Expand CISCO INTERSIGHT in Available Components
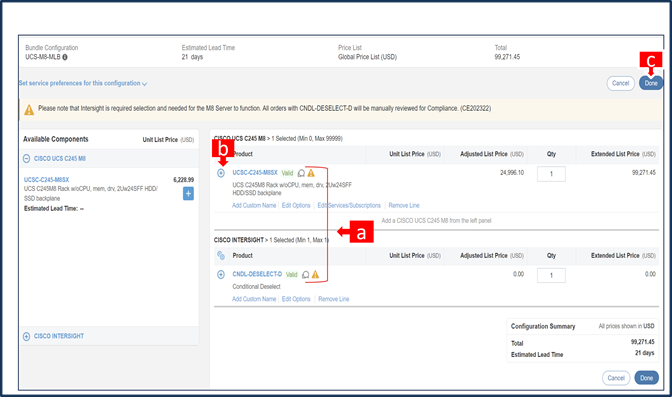This screenshot has width=672, height=397. coord(27,336)
